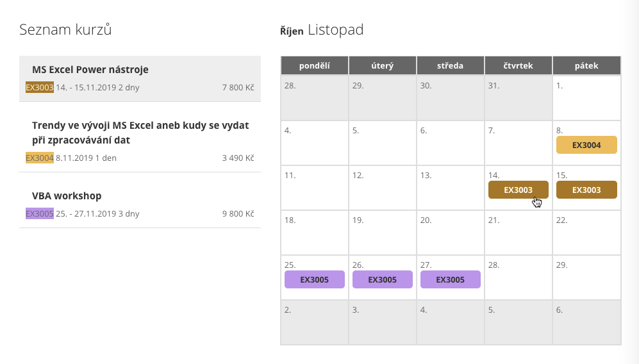The height and width of the screenshot is (364, 639).
Task: Click the EX3004 code tag in course list
Action: [x=39, y=158]
